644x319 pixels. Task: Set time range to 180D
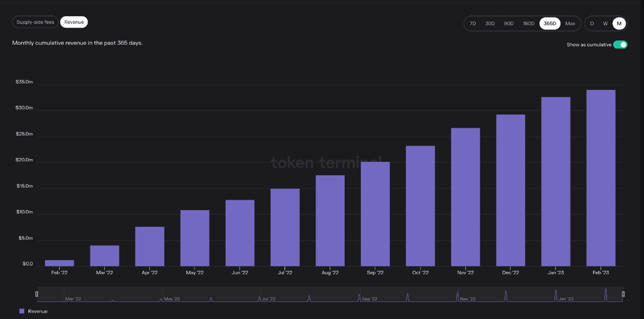click(x=529, y=24)
